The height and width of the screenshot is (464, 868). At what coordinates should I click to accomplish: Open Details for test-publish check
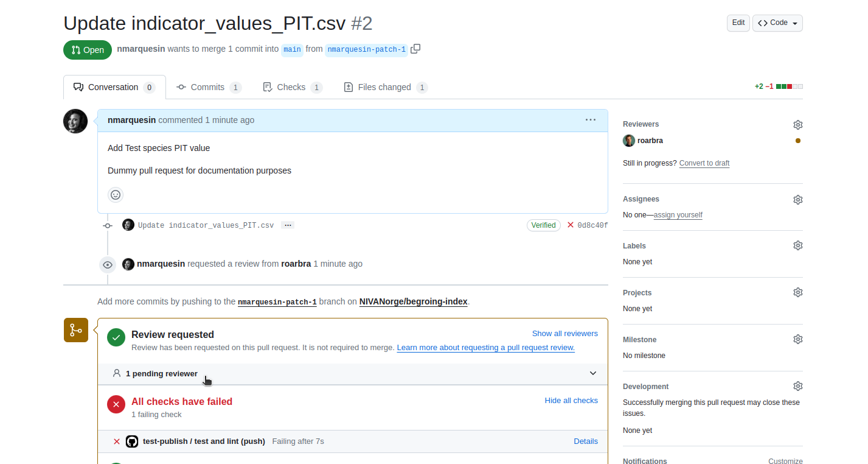tap(586, 441)
